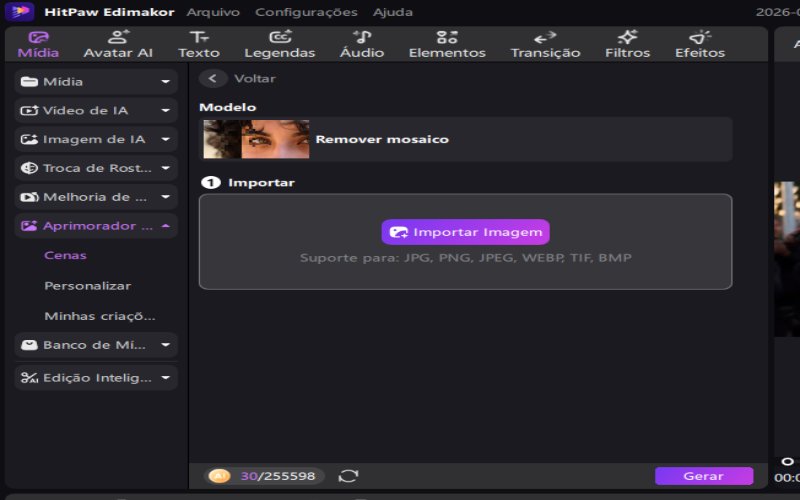Click the Banco de Mí... icon

[29, 345]
